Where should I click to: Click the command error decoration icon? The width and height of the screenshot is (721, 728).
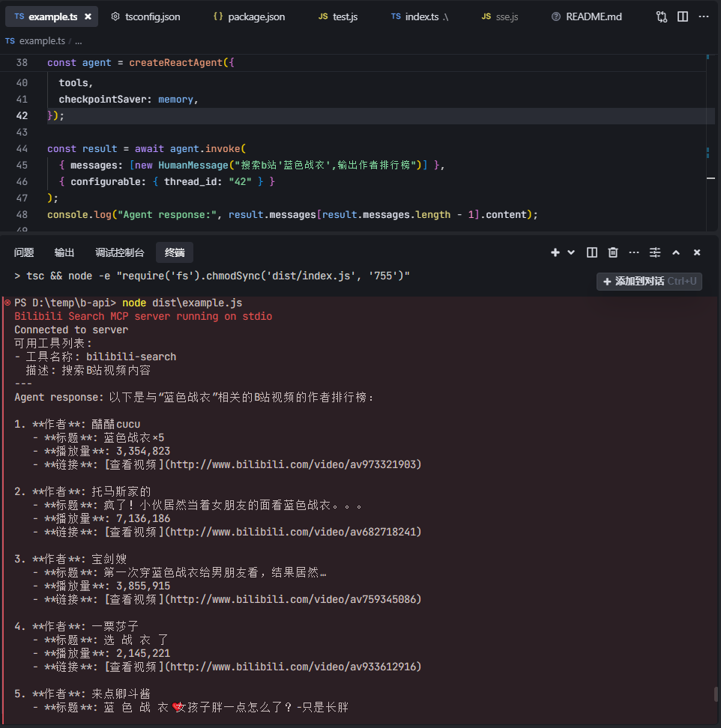7,303
